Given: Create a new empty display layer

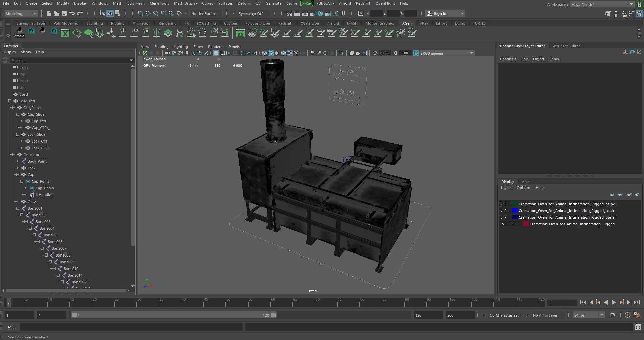Looking at the screenshot, I should 629,195.
